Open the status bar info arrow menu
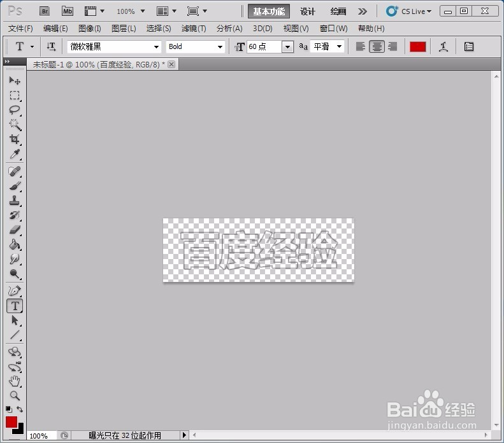 point(184,435)
